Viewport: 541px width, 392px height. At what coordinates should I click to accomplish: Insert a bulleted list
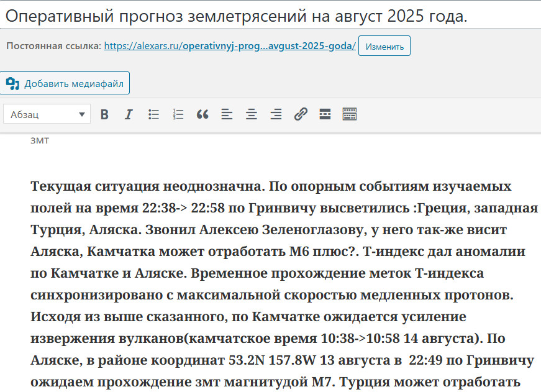(x=153, y=114)
